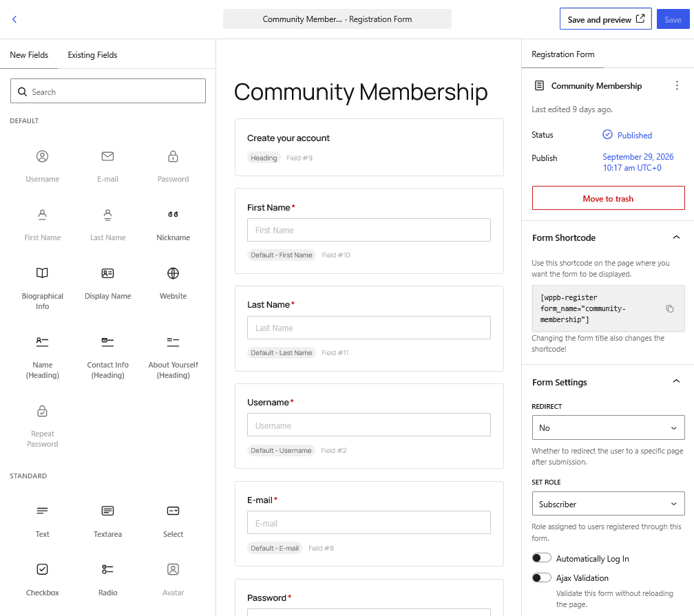Enable the Ajax Validation switch
Viewport: 694px width, 616px height.
pos(541,577)
